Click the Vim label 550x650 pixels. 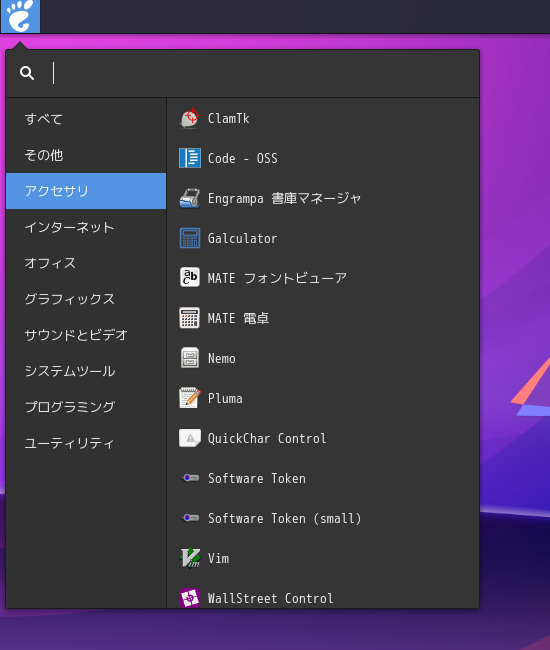pyautogui.click(x=218, y=558)
